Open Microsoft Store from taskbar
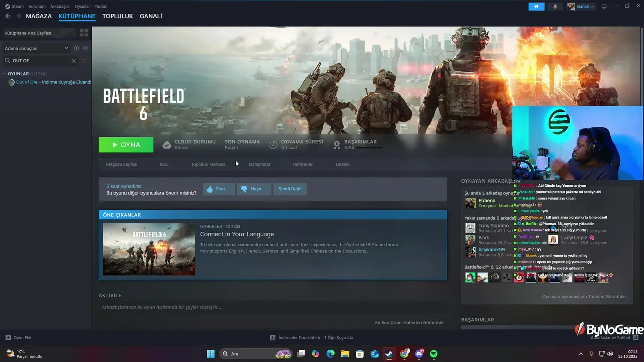The width and height of the screenshot is (644, 362). coord(360,354)
